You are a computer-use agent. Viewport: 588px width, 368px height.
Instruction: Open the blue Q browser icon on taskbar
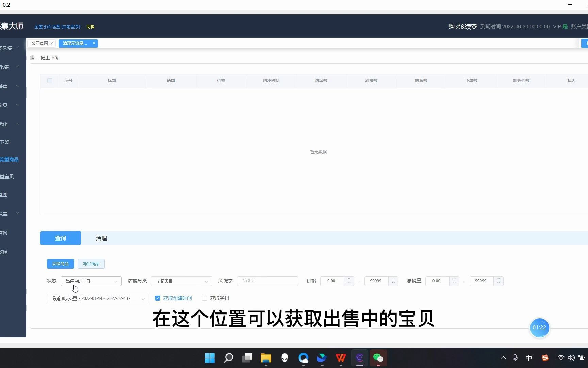tap(304, 358)
